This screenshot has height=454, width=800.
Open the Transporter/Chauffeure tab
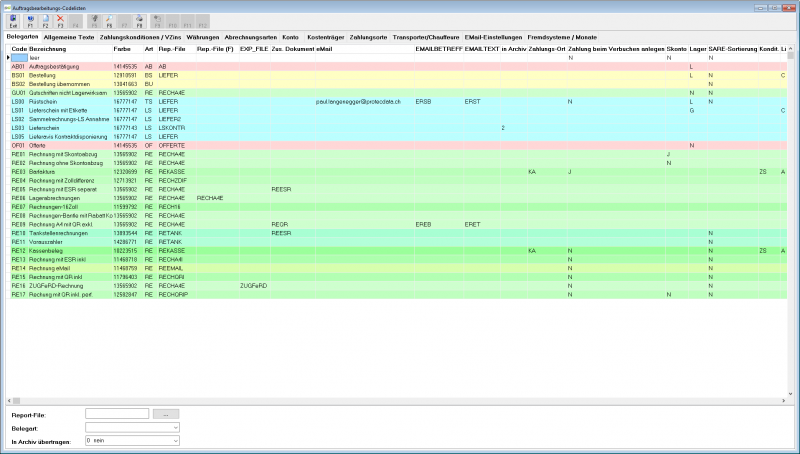click(426, 37)
